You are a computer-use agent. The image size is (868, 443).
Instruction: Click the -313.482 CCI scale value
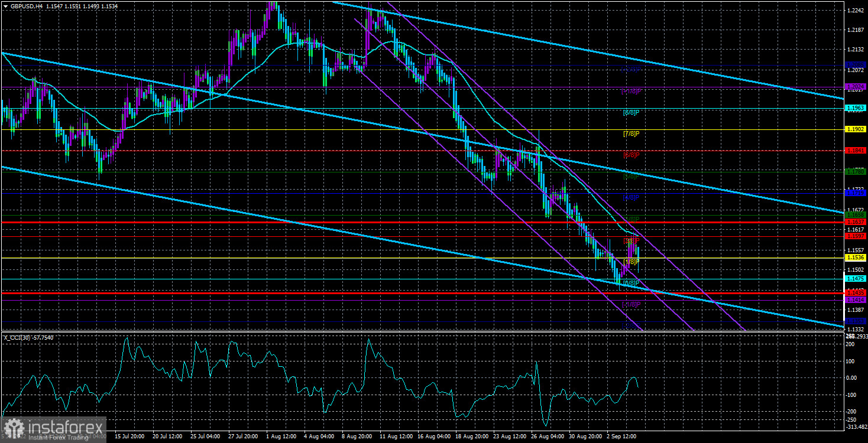tap(857, 428)
